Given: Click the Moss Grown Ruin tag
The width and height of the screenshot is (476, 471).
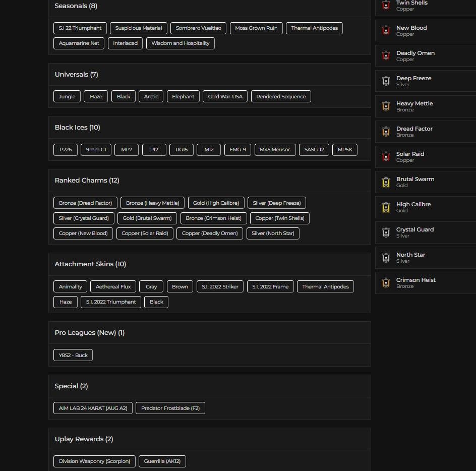Looking at the screenshot, I should click(256, 28).
